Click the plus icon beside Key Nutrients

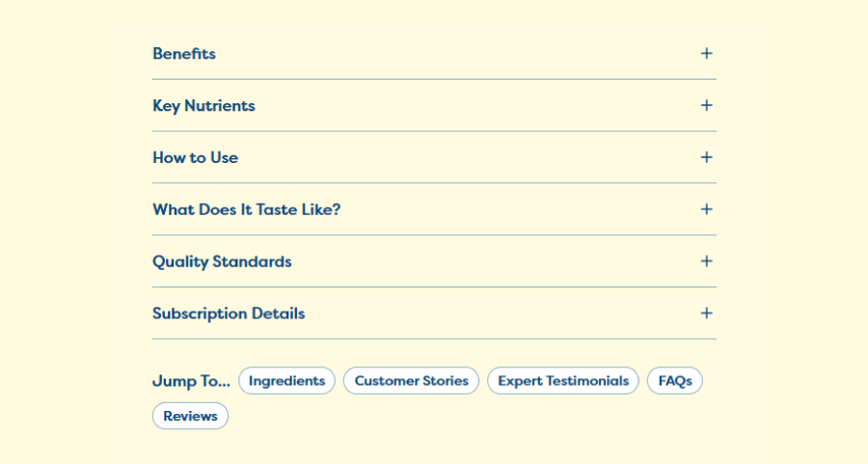tap(706, 105)
